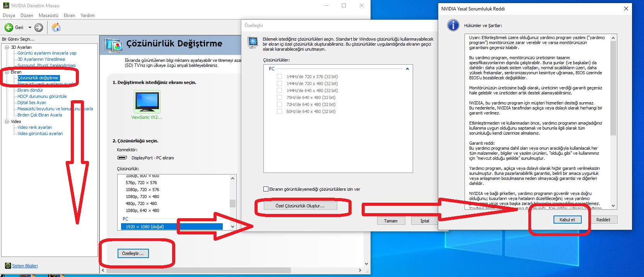
Task: Select HDCP durumunu görüntüle
Action: pos(42,96)
